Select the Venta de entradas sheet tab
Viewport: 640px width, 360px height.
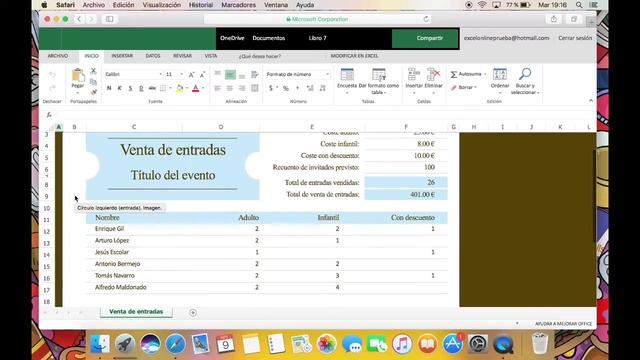tap(136, 311)
